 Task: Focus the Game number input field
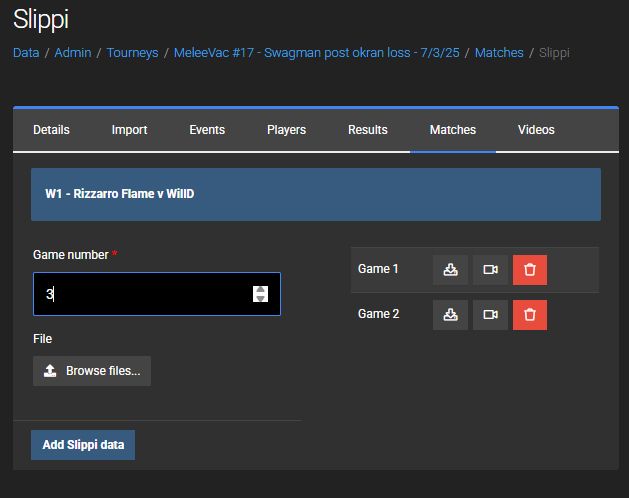(157, 294)
